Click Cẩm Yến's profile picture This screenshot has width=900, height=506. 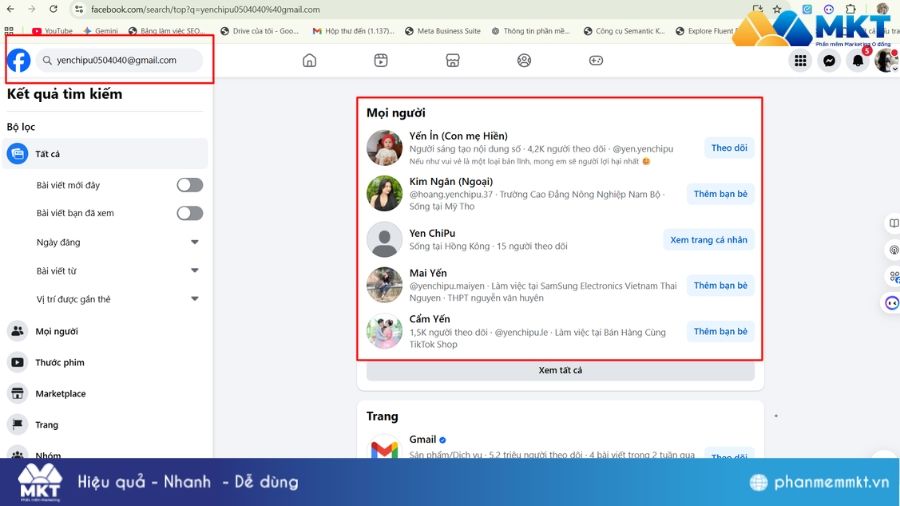(x=385, y=331)
